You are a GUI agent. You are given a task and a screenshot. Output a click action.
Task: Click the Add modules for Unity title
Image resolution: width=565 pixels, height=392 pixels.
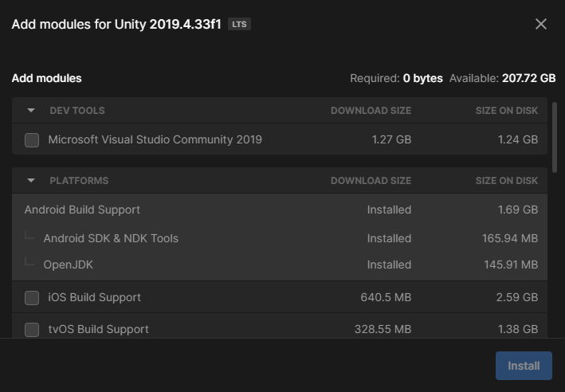[x=116, y=24]
